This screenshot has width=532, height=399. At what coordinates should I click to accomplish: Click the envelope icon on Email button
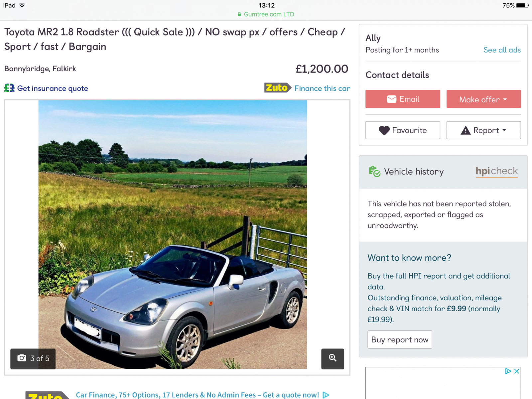[x=391, y=99]
